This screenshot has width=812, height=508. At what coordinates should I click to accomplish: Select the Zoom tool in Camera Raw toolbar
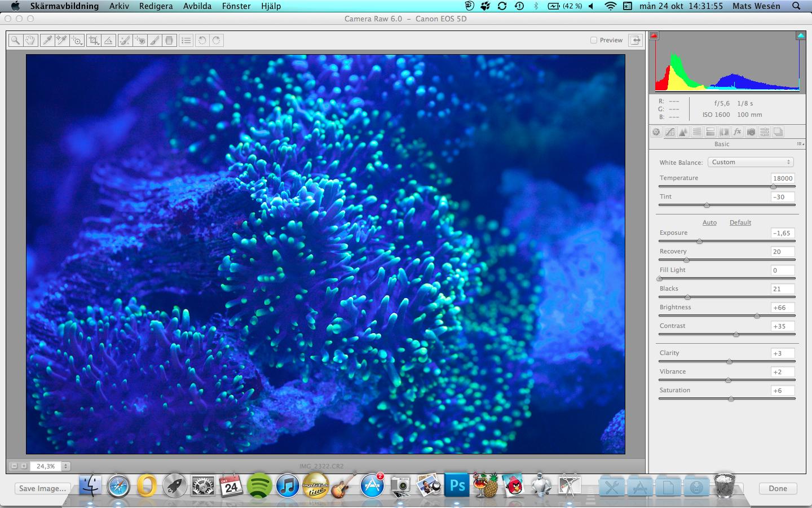pyautogui.click(x=15, y=40)
